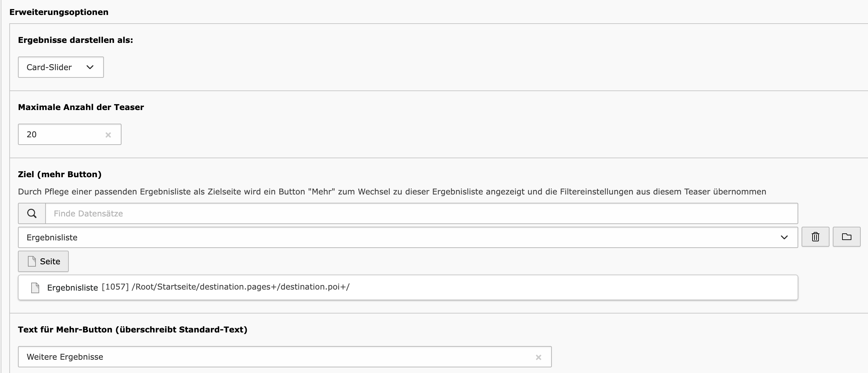Click chevron arrow of Ergebnisliste dropdown
This screenshot has width=868, height=373.
click(784, 237)
